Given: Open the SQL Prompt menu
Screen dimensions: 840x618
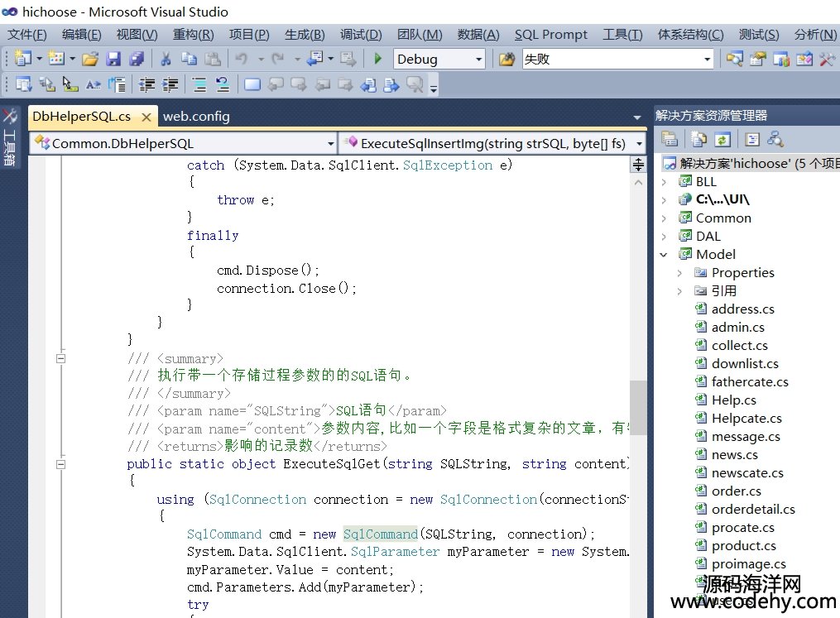Looking at the screenshot, I should (550, 34).
